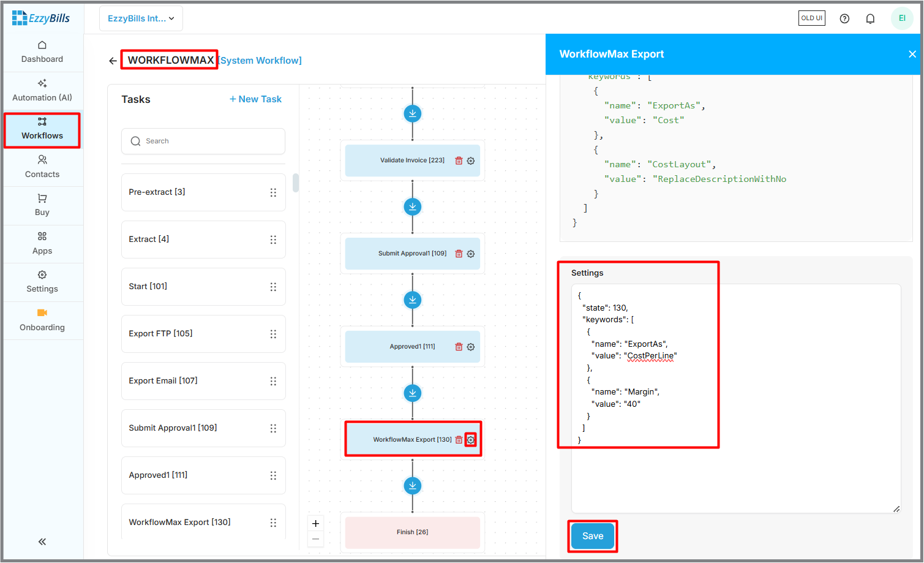The height and width of the screenshot is (563, 924).
Task: Open settings gear for Approved1 [111] node
Action: pos(471,347)
